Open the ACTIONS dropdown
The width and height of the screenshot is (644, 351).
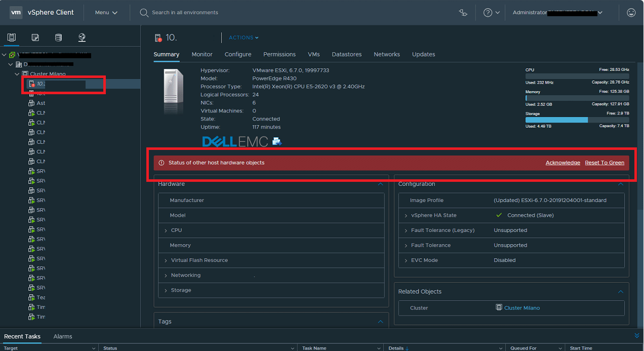click(244, 37)
